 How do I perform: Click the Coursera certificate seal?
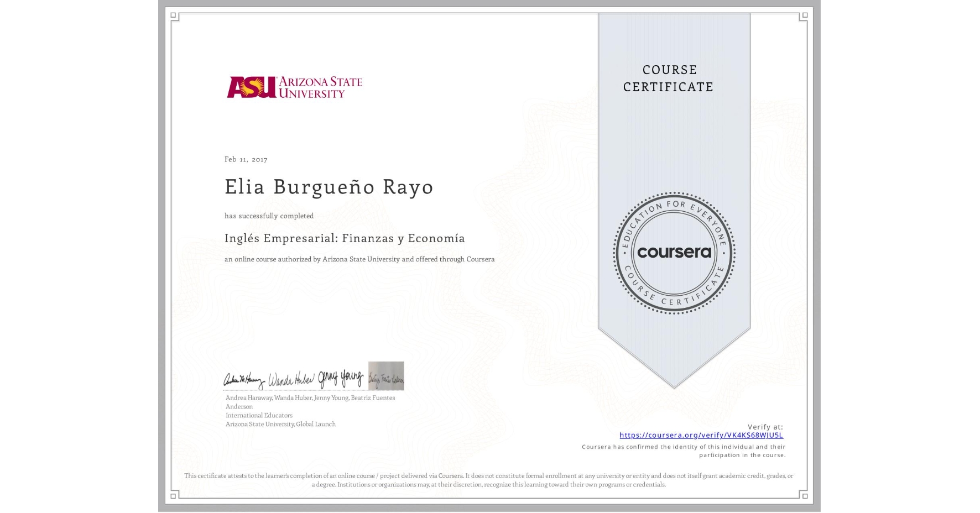[674, 253]
